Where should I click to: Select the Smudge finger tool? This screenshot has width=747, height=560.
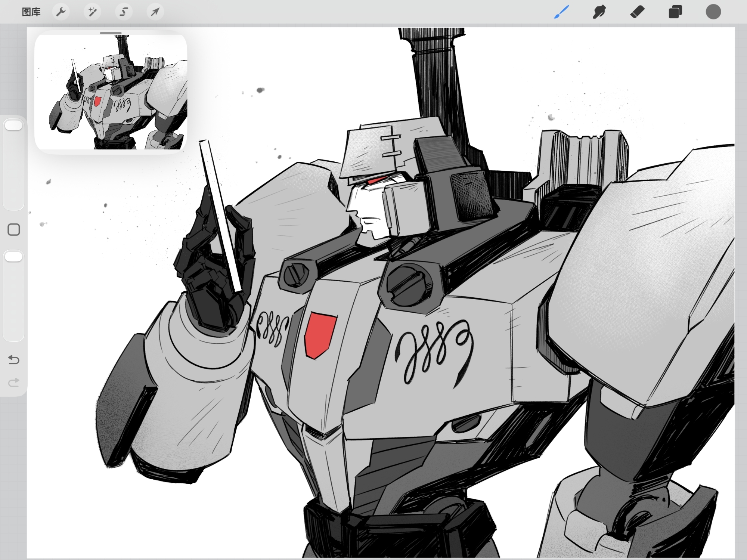(x=599, y=12)
